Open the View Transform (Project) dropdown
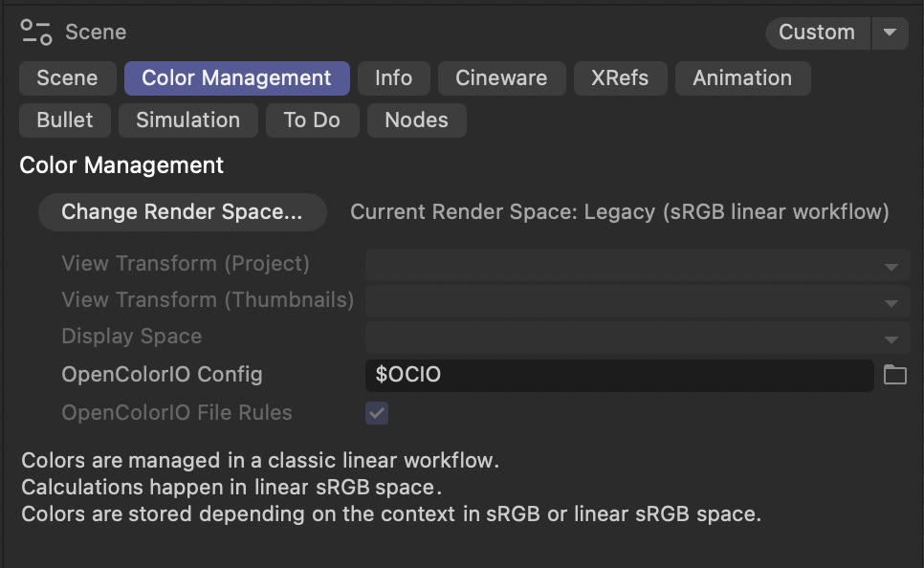 pos(890,265)
